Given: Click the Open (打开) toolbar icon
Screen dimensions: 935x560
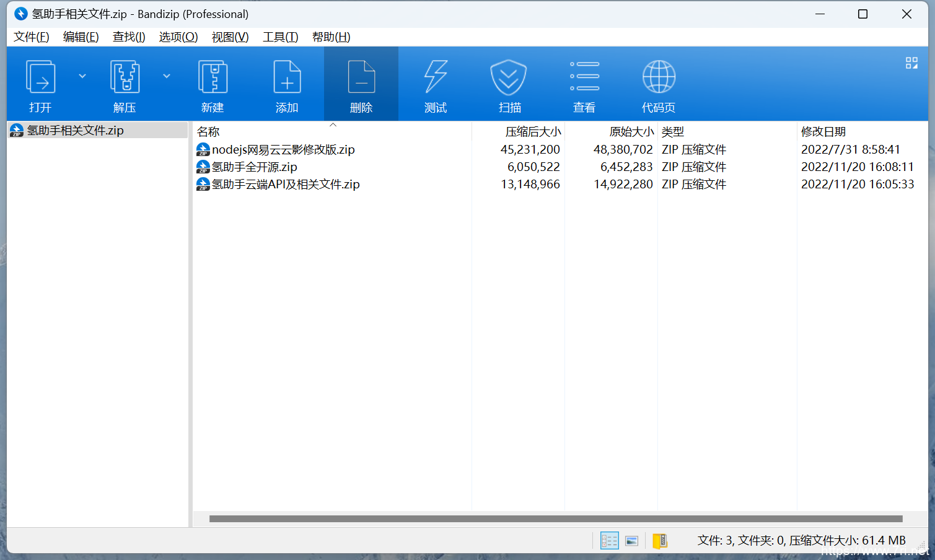Looking at the screenshot, I should [41, 77].
